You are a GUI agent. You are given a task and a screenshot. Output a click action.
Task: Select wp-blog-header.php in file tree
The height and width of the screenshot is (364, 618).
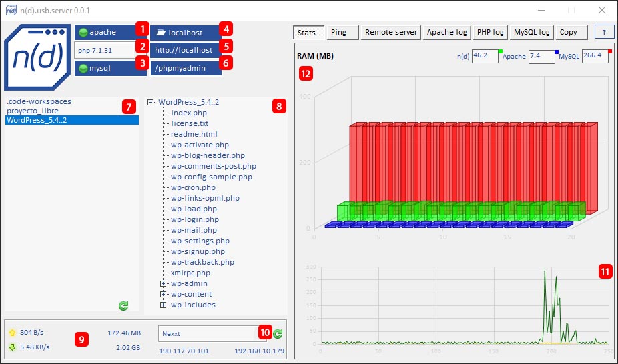point(208,155)
